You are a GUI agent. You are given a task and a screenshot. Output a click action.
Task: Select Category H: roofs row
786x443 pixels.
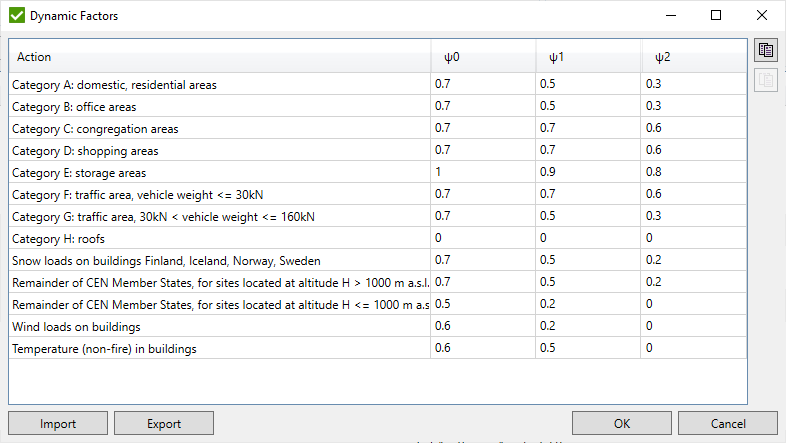pyautogui.click(x=220, y=239)
